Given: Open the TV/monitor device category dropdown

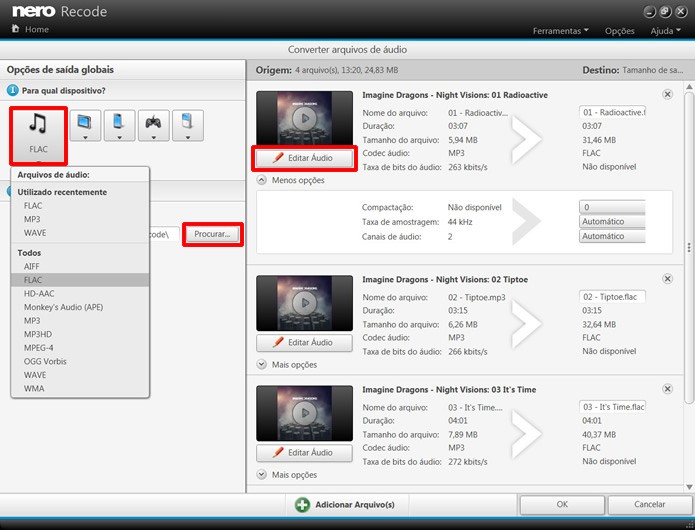Looking at the screenshot, I should 85,125.
